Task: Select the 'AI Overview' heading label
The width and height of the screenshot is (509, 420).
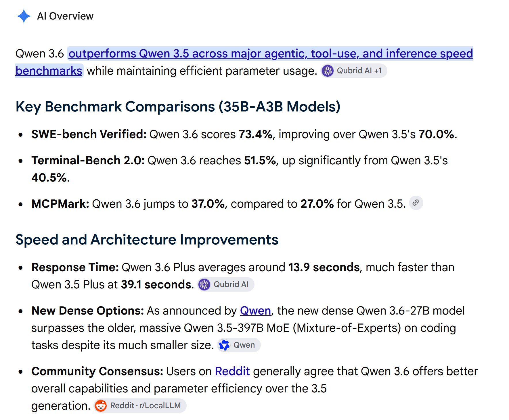Action: (x=65, y=16)
